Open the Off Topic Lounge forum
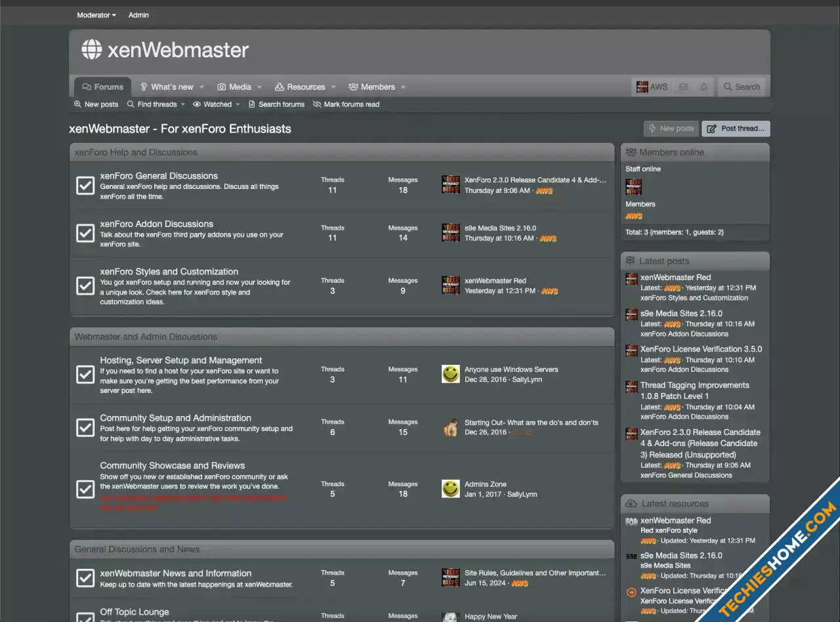The height and width of the screenshot is (622, 840). [x=135, y=612]
